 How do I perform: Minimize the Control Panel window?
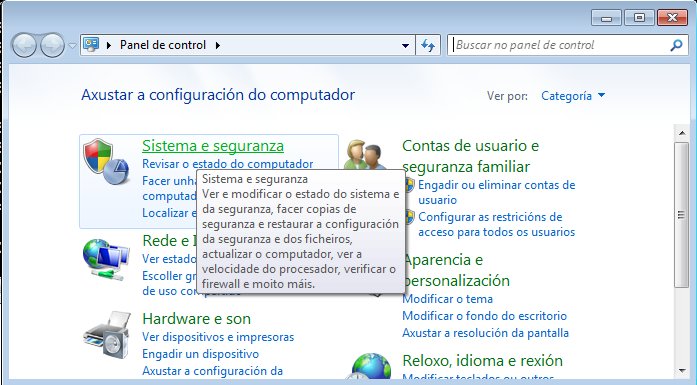tap(606, 18)
